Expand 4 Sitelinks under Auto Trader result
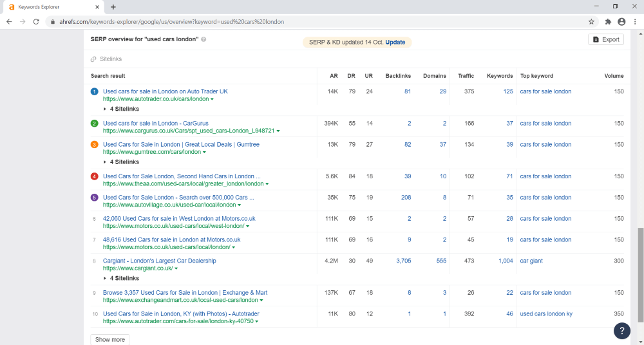 tap(122, 109)
